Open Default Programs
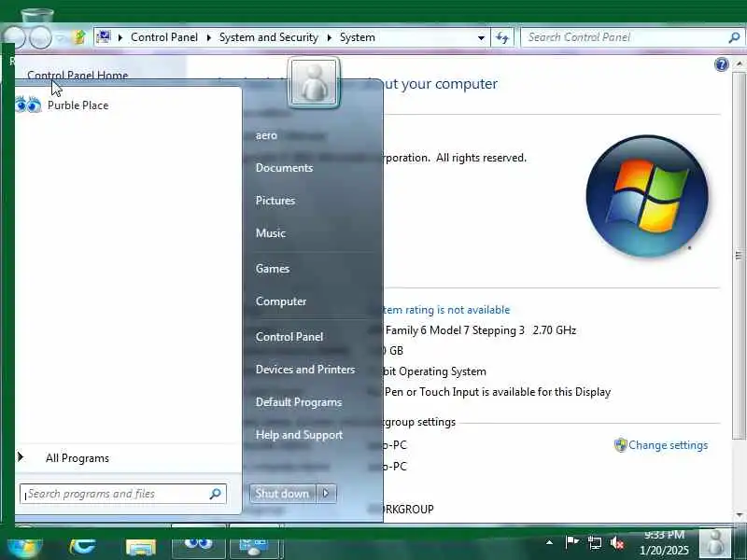Viewport: 747px width, 560px height. pyautogui.click(x=299, y=402)
